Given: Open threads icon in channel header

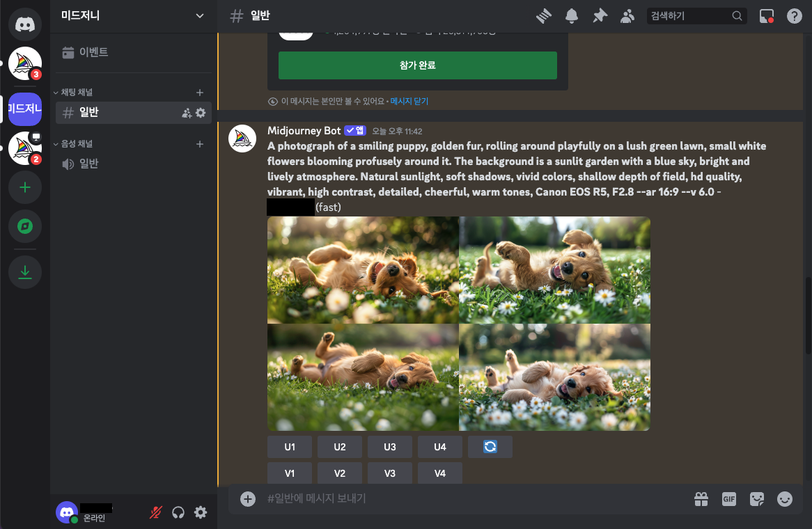Looking at the screenshot, I should click(544, 16).
